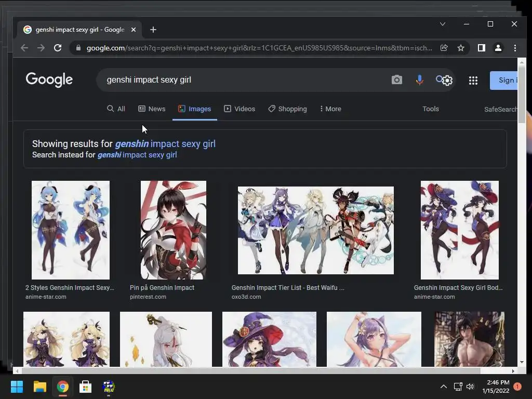Open File Explorer from the taskbar
Viewport: 532px width, 399px height.
tap(39, 387)
